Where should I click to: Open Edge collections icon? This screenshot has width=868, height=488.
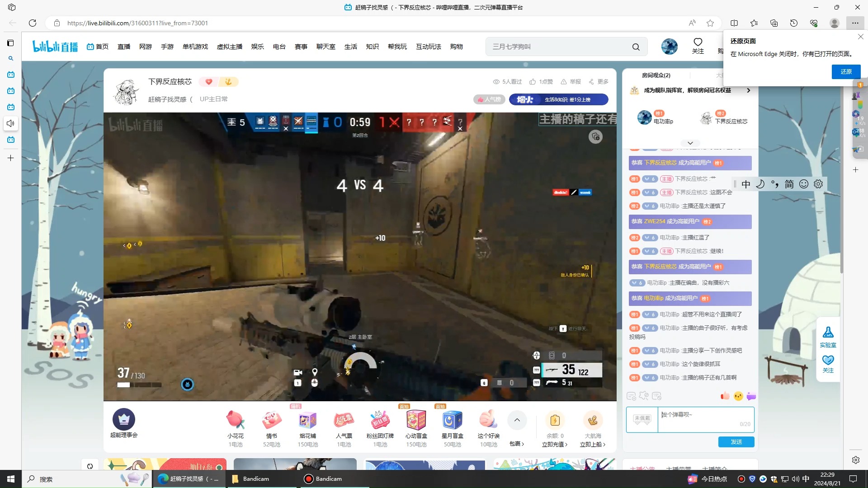[774, 23]
